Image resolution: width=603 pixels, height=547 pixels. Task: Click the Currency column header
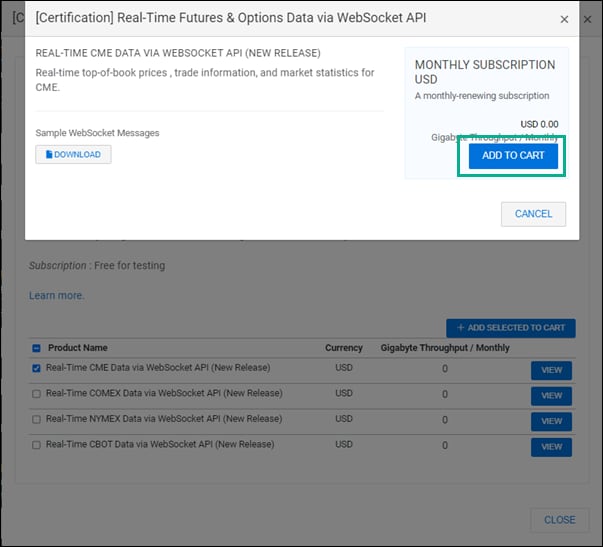coord(343,348)
